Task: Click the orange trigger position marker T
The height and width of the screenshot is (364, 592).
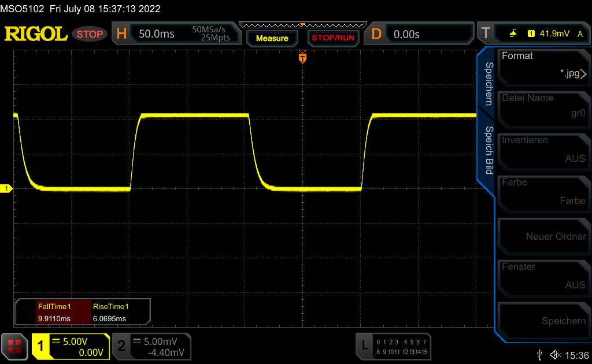Action: (x=302, y=58)
